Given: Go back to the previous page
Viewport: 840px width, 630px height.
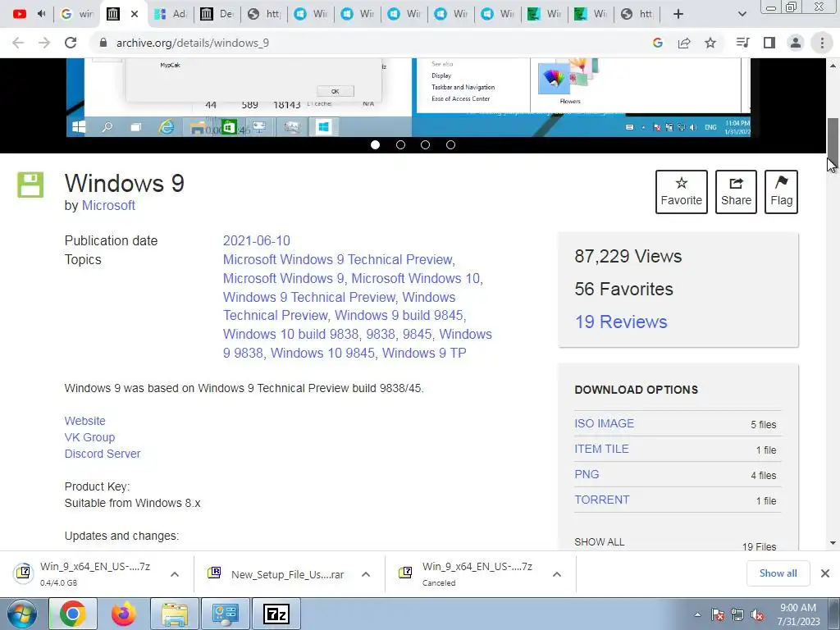Looking at the screenshot, I should pos(18,43).
